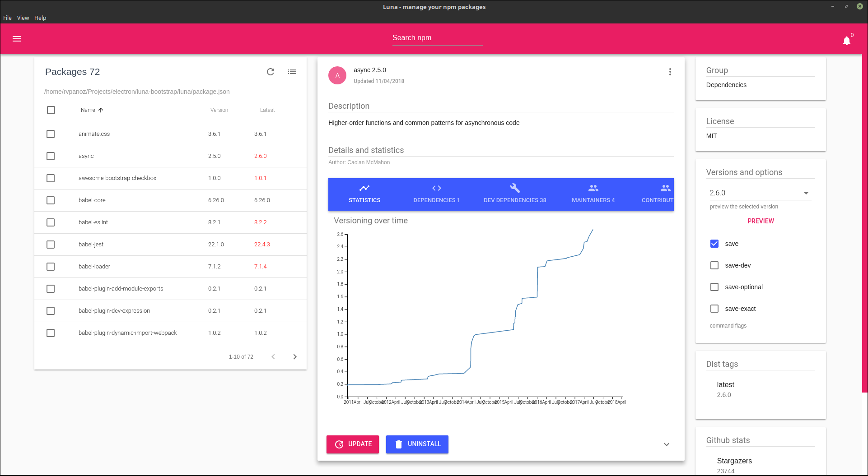Check the babel-loader package checkbox
Viewport: 868px width, 476px height.
click(51, 267)
